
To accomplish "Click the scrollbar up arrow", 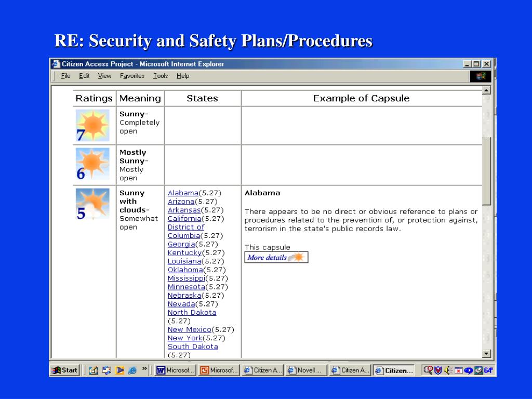I will pos(486,90).
